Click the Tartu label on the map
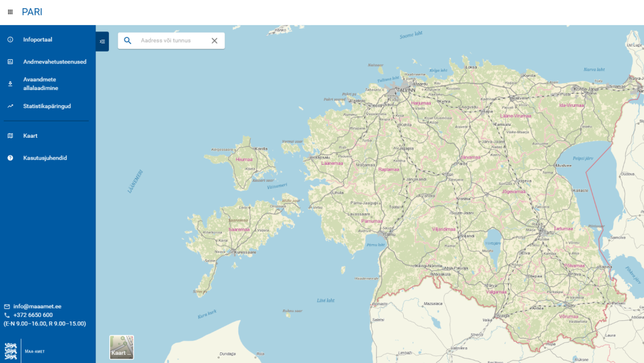The height and width of the screenshot is (363, 644). click(548, 232)
